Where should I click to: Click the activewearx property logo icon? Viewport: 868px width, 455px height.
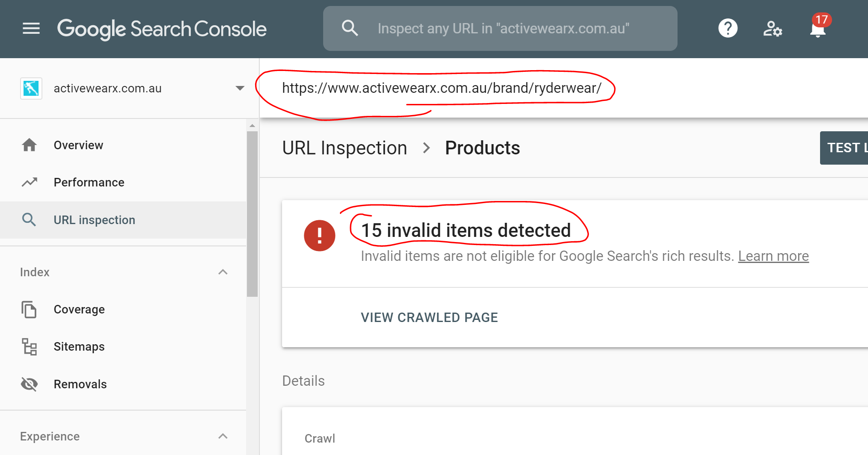click(x=31, y=89)
